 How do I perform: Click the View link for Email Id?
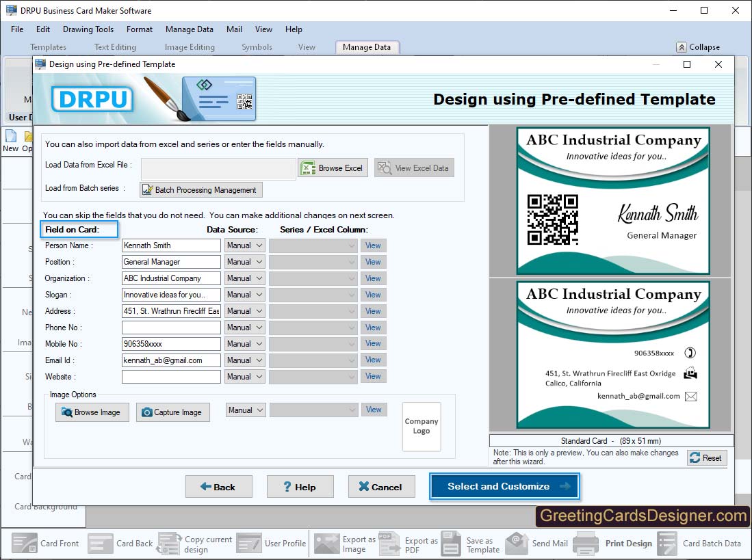[373, 360]
